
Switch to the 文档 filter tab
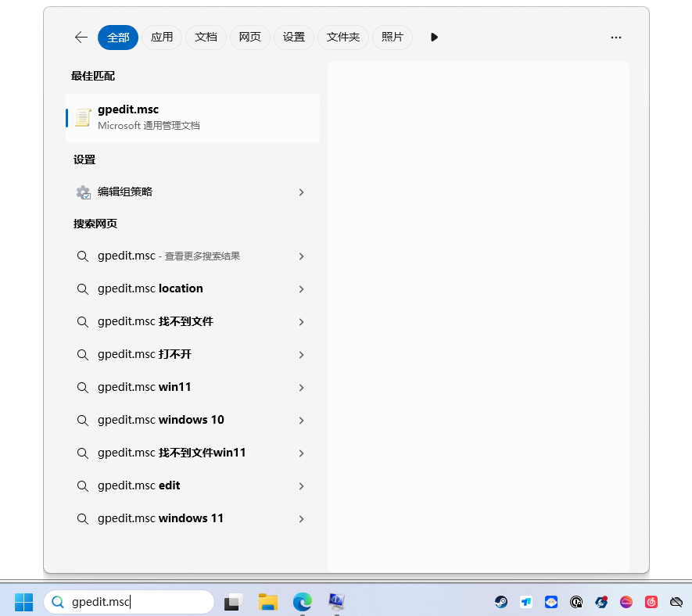point(206,38)
